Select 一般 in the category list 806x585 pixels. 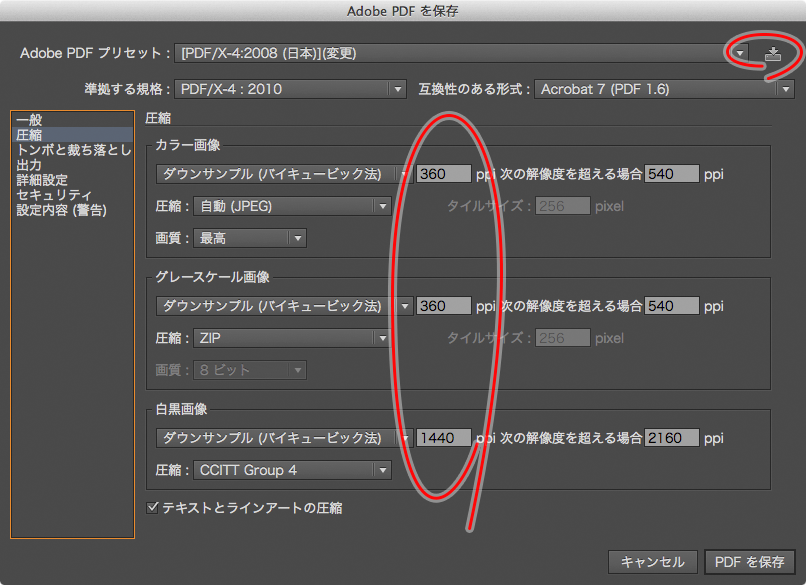[x=29, y=120]
